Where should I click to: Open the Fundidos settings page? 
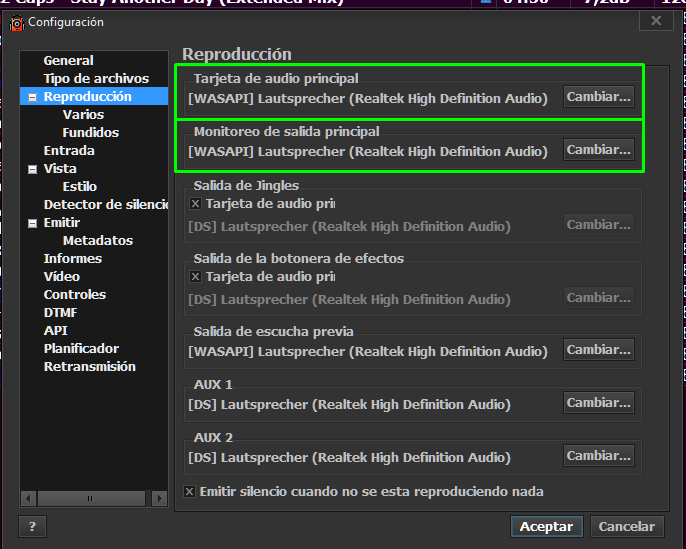(x=90, y=133)
